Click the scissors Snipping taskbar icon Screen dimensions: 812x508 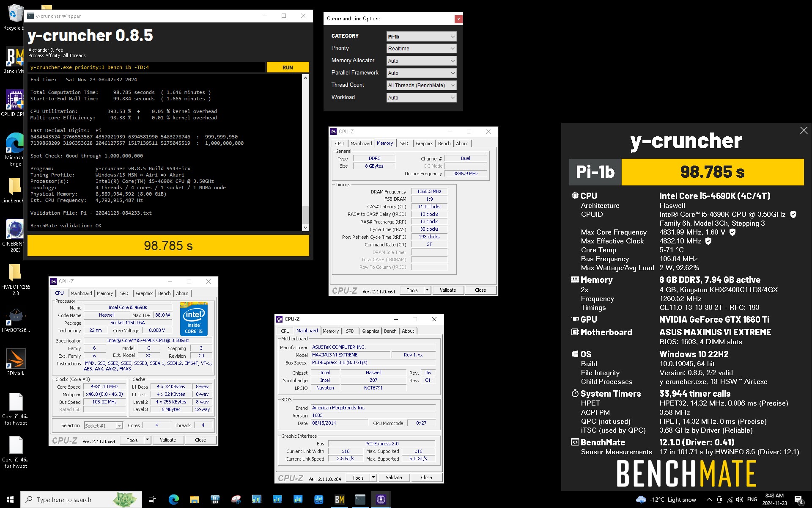point(236,500)
